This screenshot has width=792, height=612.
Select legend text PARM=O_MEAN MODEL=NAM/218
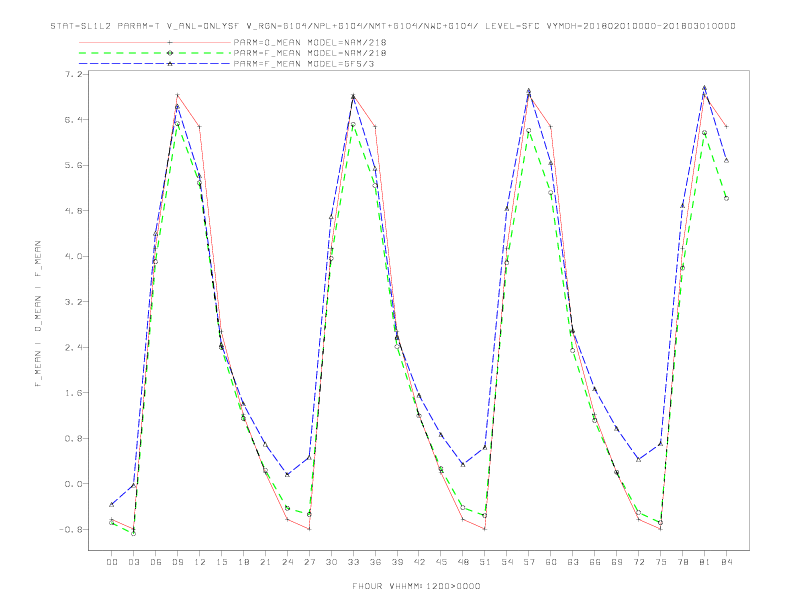click(310, 42)
